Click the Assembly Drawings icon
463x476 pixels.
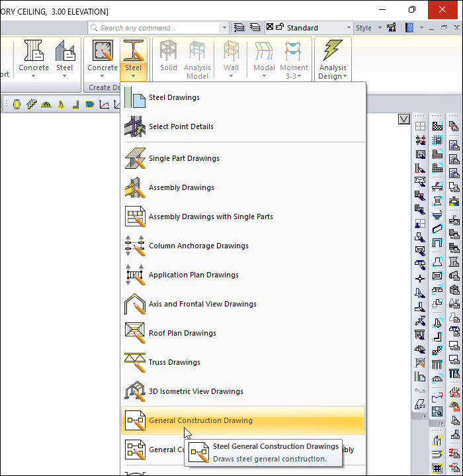tap(135, 188)
